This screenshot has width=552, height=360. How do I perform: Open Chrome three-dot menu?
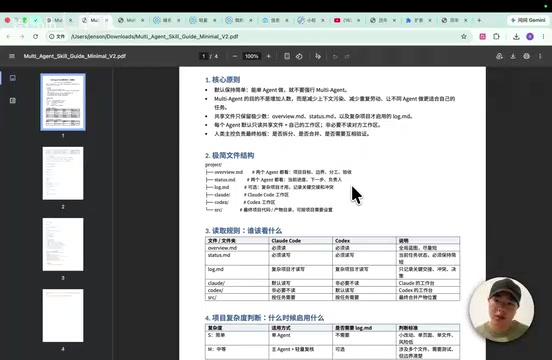[x=544, y=36]
